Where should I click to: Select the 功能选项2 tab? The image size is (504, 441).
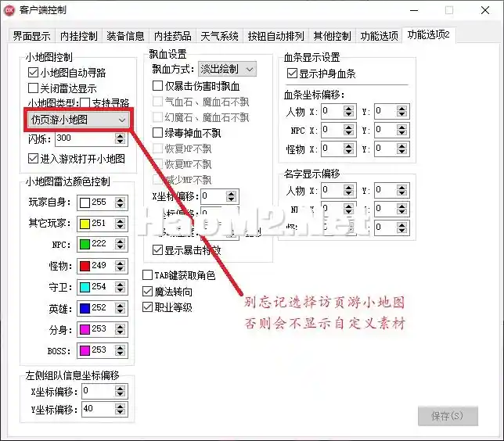[x=428, y=34]
